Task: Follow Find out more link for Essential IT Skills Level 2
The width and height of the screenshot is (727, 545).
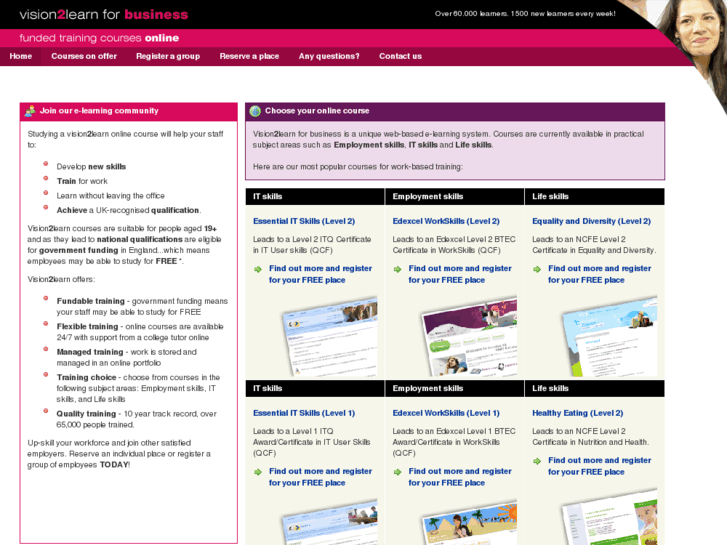Action: coord(320,274)
